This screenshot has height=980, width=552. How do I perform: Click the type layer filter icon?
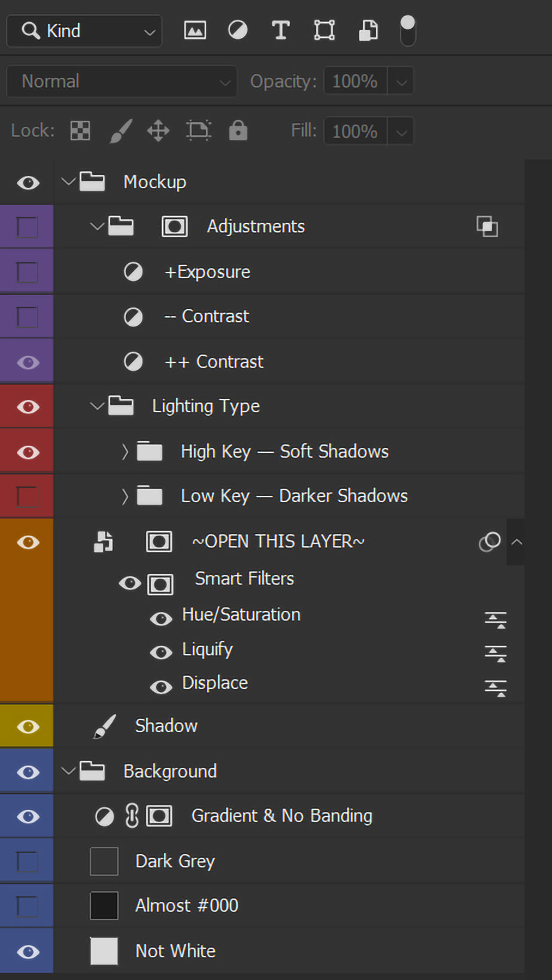[x=280, y=30]
